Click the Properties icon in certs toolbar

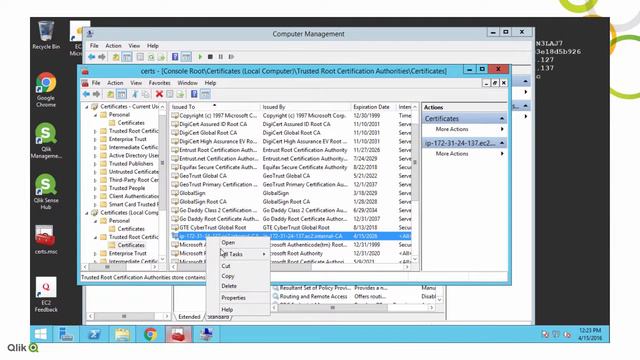pos(170,94)
